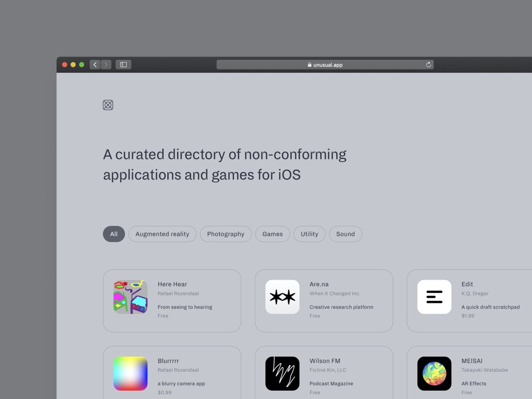Maximize Safari with the green button

pyautogui.click(x=81, y=64)
